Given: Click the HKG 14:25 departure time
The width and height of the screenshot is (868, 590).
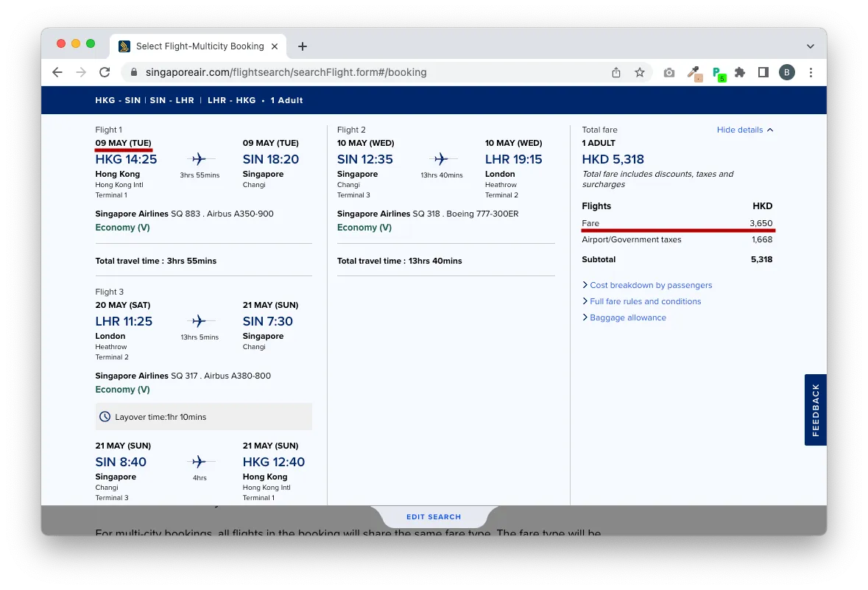Looking at the screenshot, I should (x=126, y=159).
